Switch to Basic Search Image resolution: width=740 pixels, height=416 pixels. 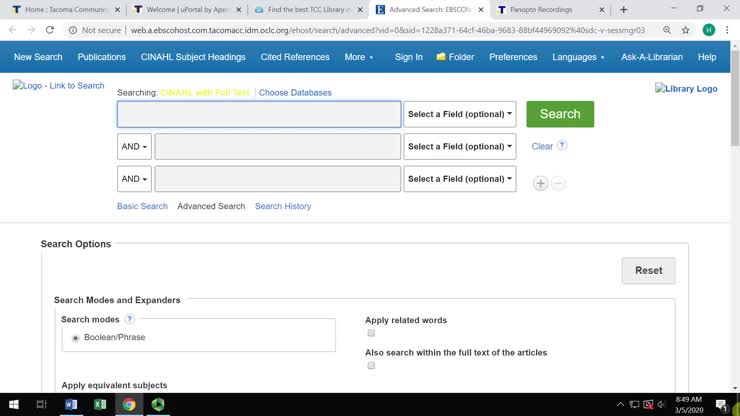click(142, 206)
